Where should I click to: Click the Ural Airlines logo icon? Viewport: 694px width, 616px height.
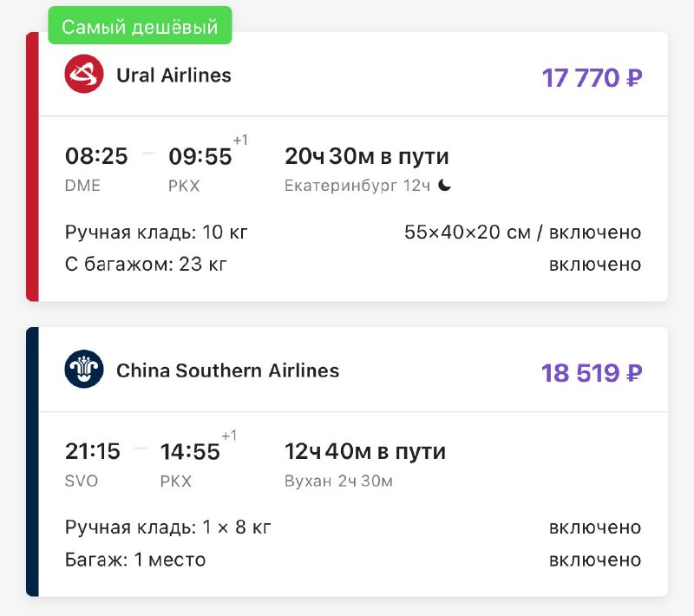coord(84,74)
